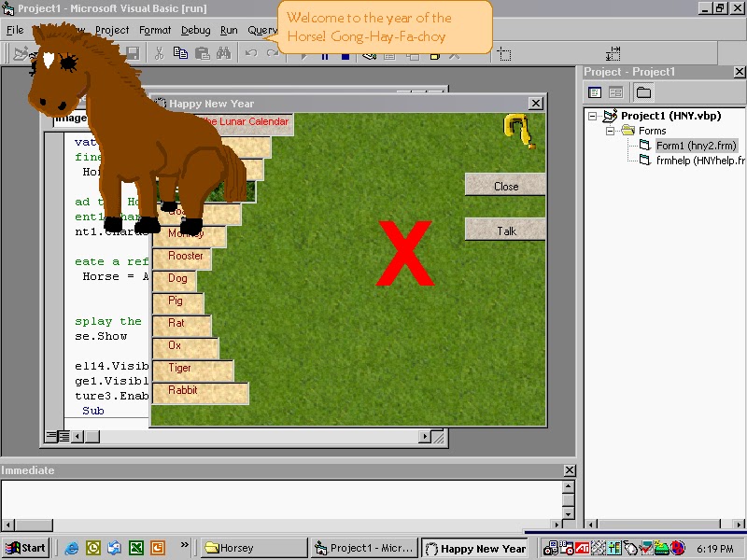This screenshot has height=560, width=747.
Task: Open the Run menu
Action: point(229,30)
